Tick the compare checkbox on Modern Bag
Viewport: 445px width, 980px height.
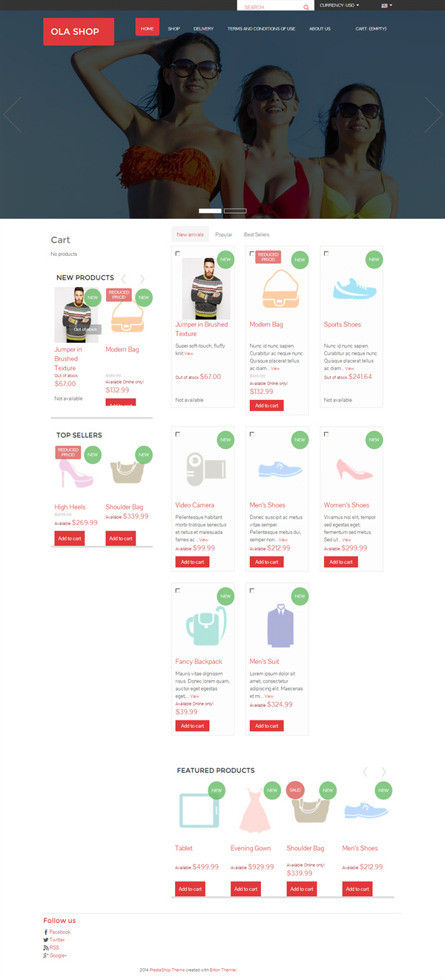point(252,254)
